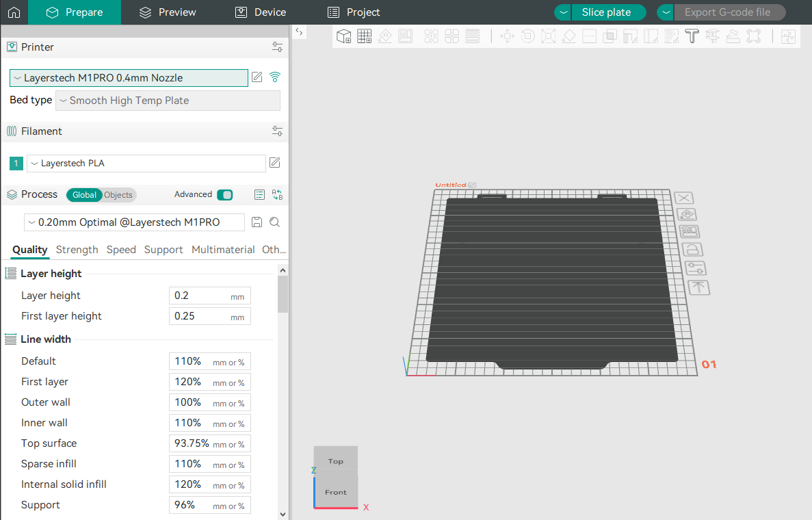Viewport: 812px width, 520px height.
Task: Switch process settings to Objects
Action: tap(118, 194)
